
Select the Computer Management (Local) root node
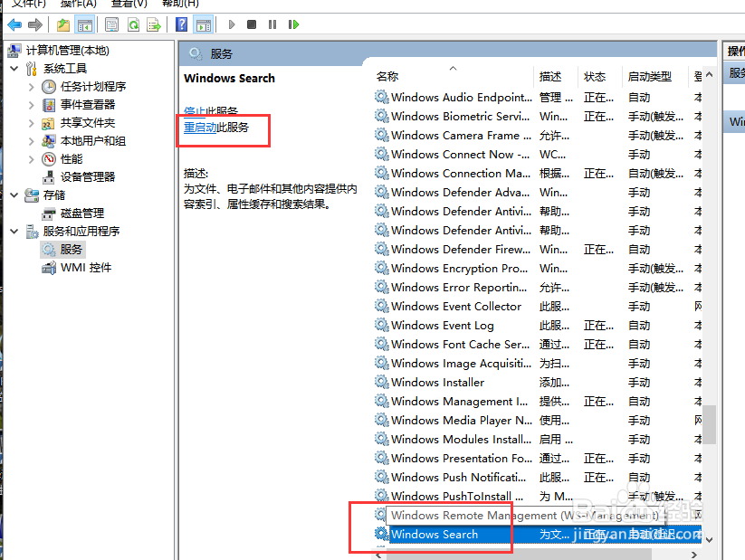click(68, 51)
